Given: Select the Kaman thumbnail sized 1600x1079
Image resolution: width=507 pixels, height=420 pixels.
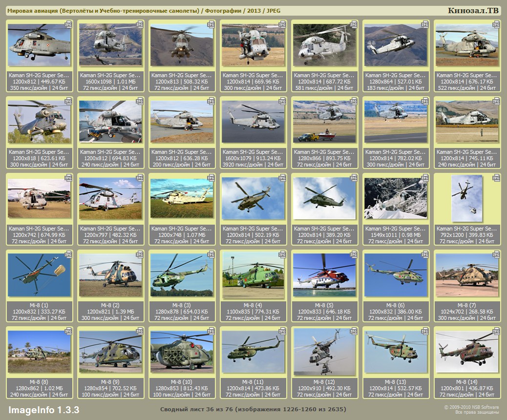Looking at the screenshot, I should pyautogui.click(x=253, y=122).
